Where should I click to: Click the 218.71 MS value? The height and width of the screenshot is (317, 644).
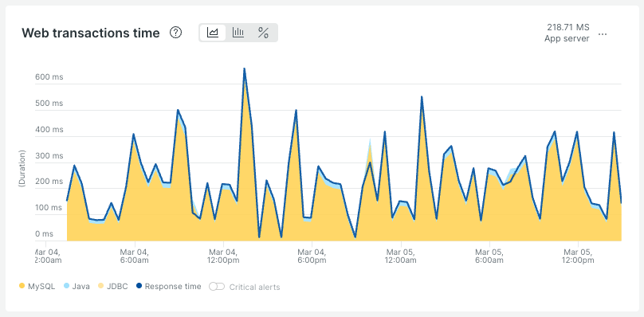click(568, 28)
